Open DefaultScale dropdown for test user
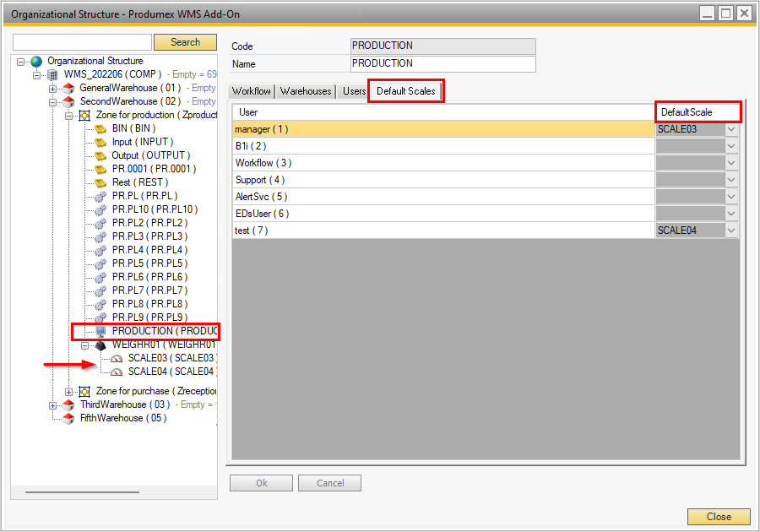The image size is (760, 532). pos(731,231)
